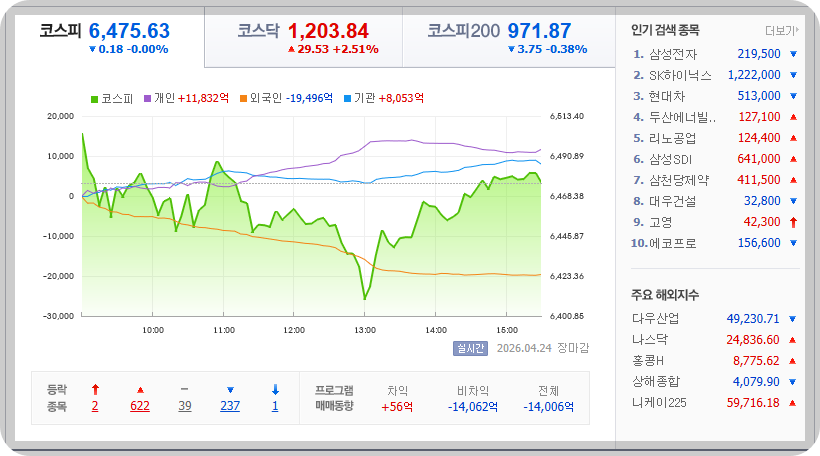Image resolution: width=820 pixels, height=456 pixels.
Task: Click the 전체 value -14,006억
Action: tap(549, 407)
